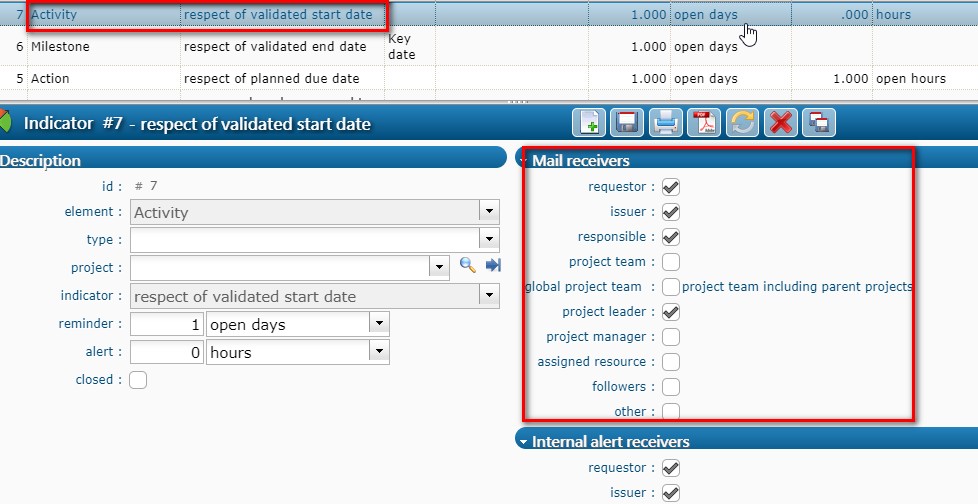The image size is (978, 504).
Task: Export the indicator to PDF
Action: [704, 123]
